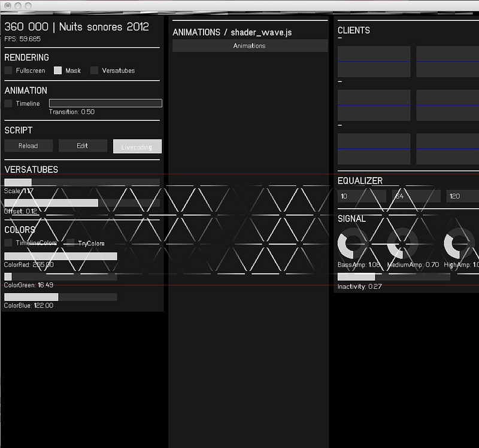Enable Fullscreen rendering
Screen dimensions: 479x448
point(8,71)
